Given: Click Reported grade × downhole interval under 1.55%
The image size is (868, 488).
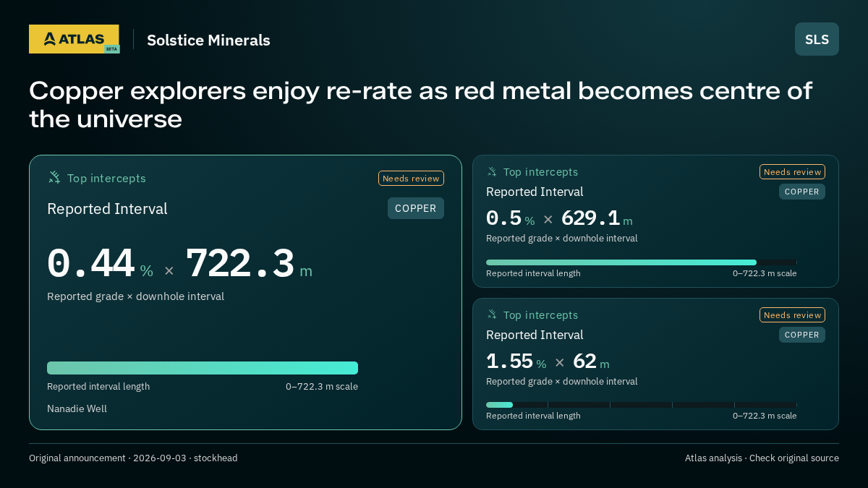Looking at the screenshot, I should click(x=562, y=382).
